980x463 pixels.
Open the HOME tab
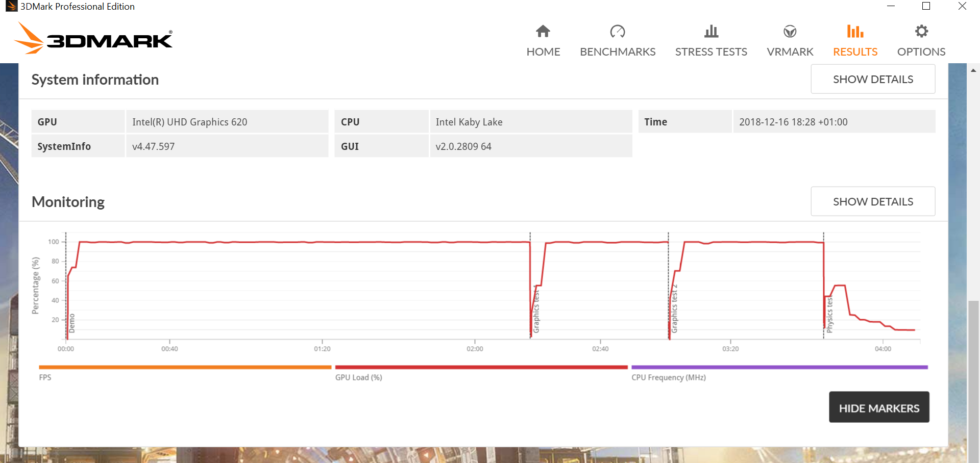tap(543, 40)
